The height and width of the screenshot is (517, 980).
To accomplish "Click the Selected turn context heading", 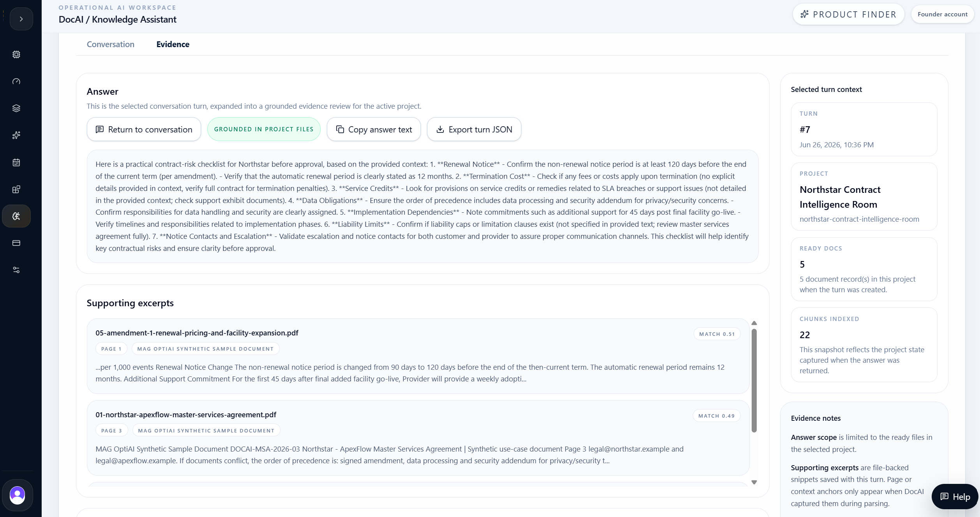I will (x=826, y=90).
